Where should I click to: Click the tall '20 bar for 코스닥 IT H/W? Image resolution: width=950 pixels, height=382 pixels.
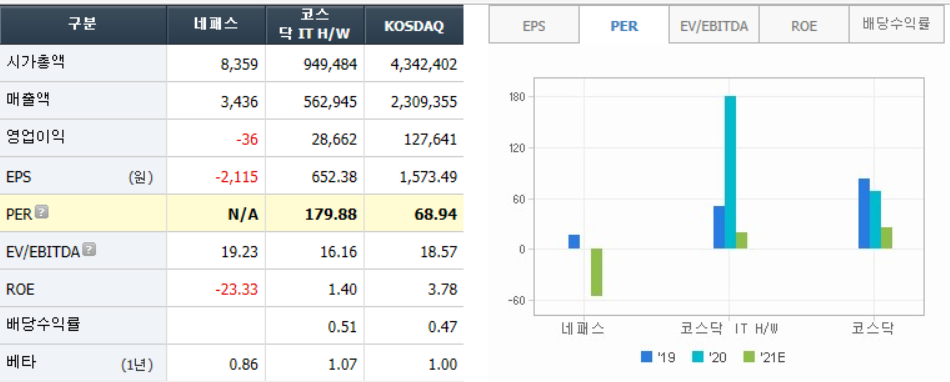(730, 172)
